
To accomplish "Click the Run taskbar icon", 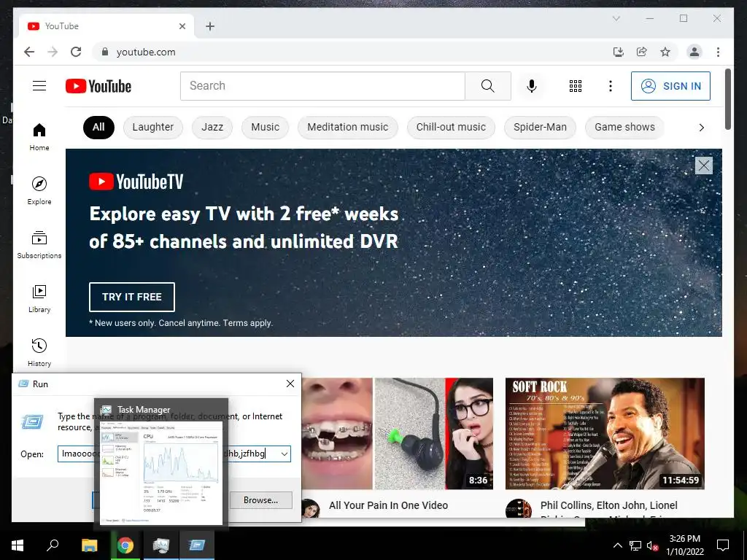I will (x=197, y=545).
